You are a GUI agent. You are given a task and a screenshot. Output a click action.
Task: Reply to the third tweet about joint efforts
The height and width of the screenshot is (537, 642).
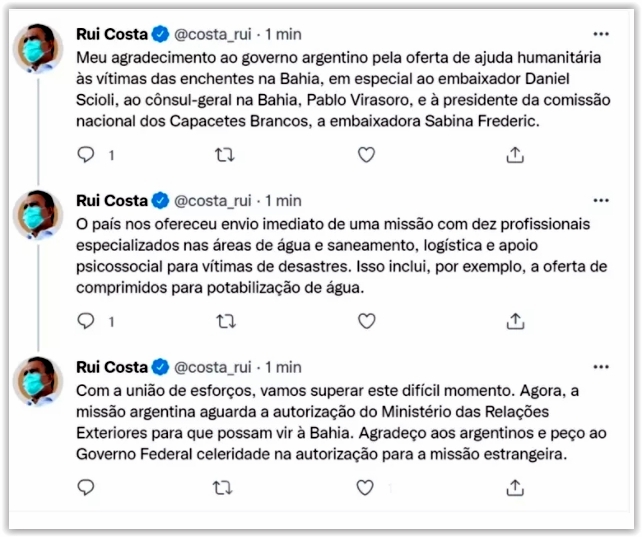coord(86,487)
